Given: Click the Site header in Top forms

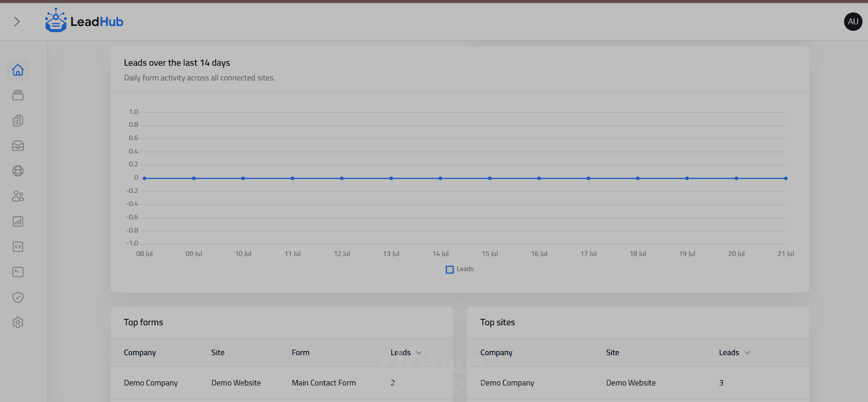Looking at the screenshot, I should pos(218,352).
